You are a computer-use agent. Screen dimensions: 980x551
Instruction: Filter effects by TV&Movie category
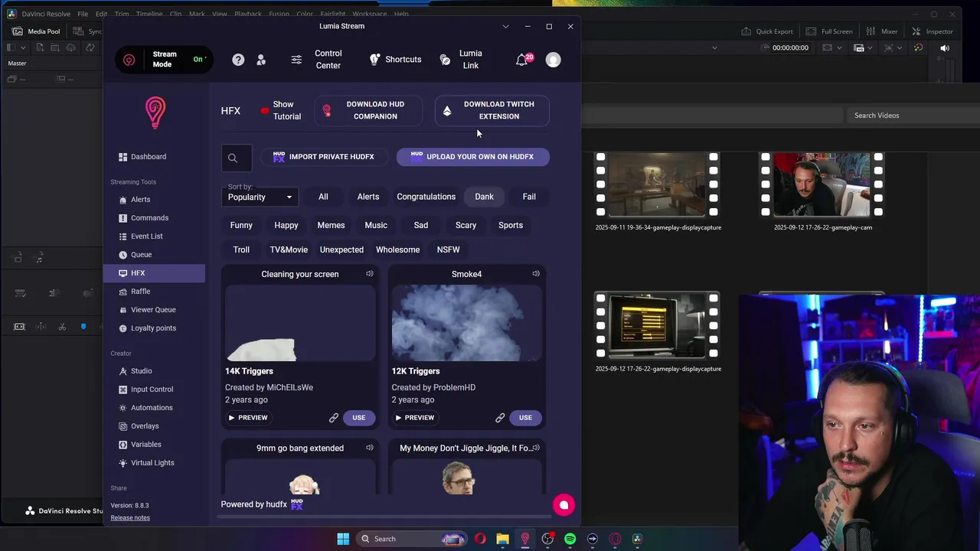click(289, 249)
